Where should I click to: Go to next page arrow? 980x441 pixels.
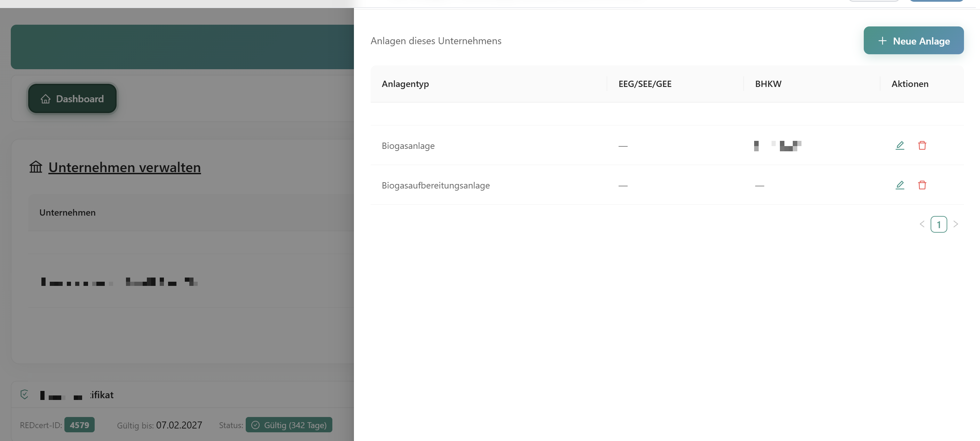point(955,224)
